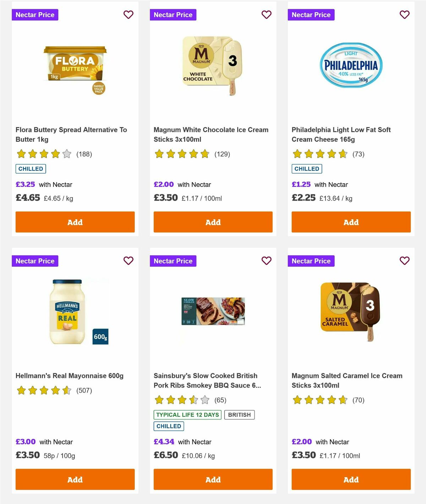Viewport: 426px width, 504px height.
Task: Add Magnum Salted Caramel sticks to trolley
Action: click(x=351, y=479)
